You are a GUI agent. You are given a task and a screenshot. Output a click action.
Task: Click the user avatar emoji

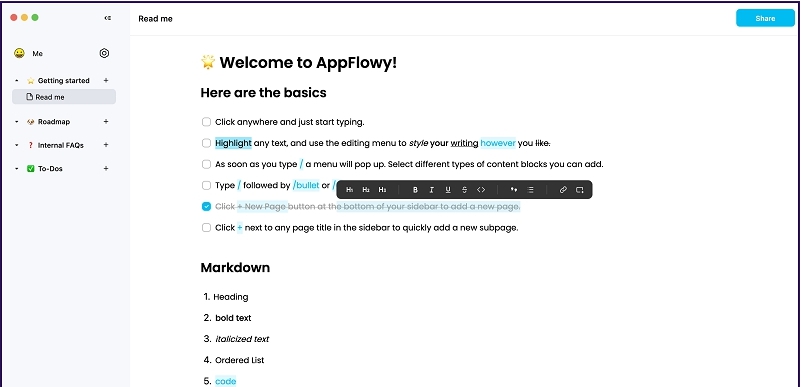pyautogui.click(x=19, y=53)
